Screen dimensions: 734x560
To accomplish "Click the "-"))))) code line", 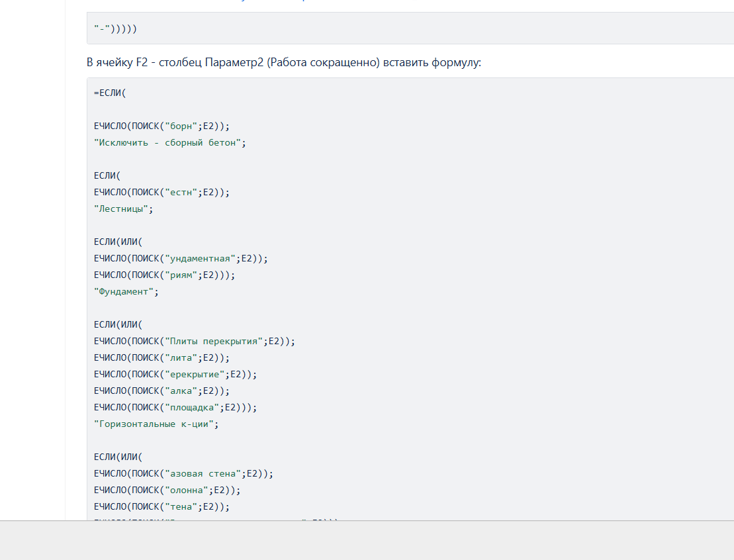I will pos(116,29).
